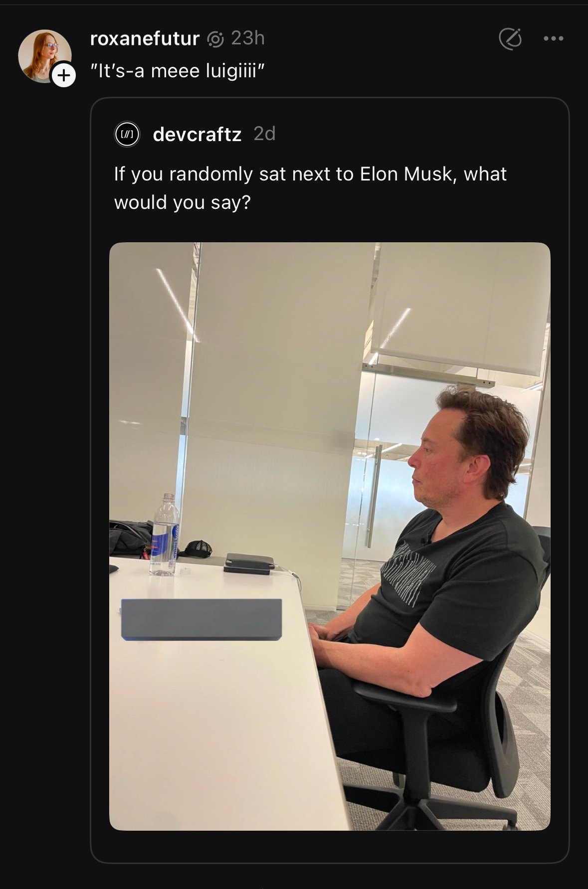The width and height of the screenshot is (588, 889).
Task: Select the "It's-a meee luigiiii" reply text
Action: pos(177,71)
